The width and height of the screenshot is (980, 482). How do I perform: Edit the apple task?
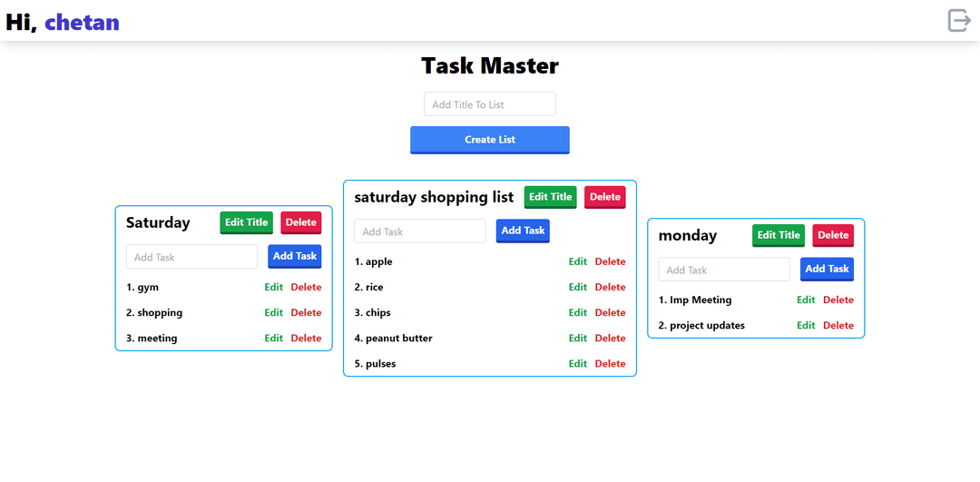pos(577,262)
